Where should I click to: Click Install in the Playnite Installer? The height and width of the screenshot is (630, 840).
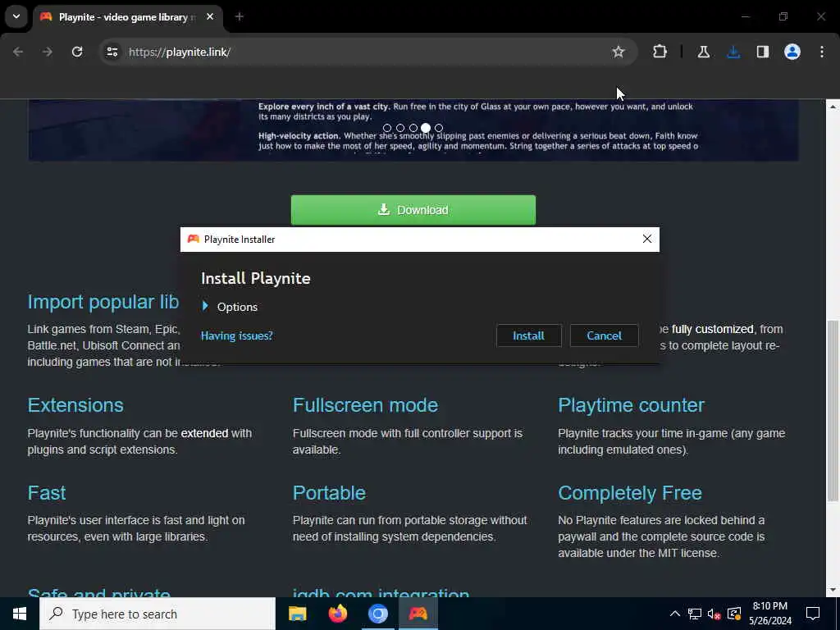[528, 336]
